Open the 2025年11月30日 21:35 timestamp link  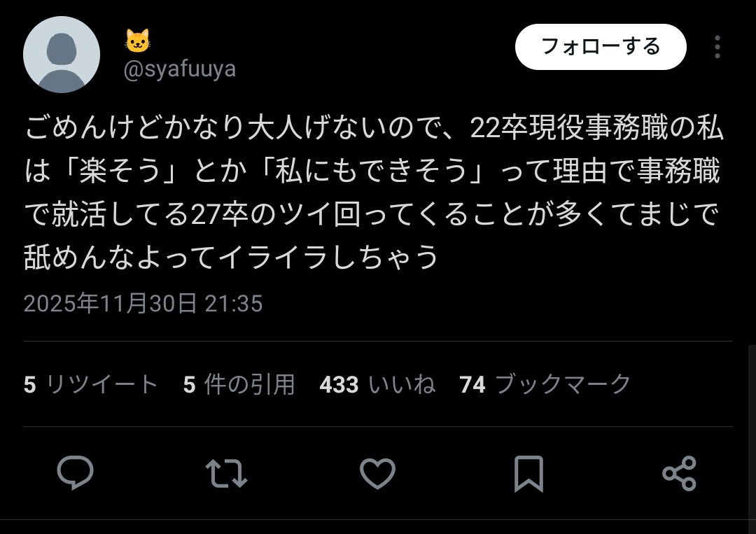click(x=143, y=304)
